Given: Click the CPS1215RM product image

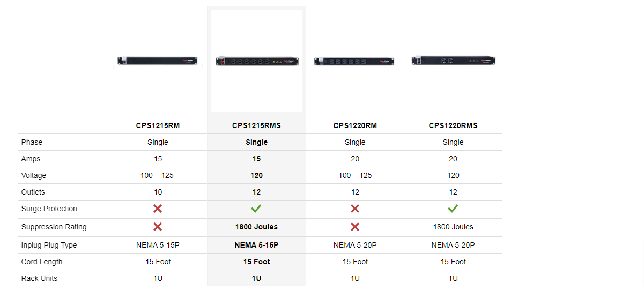Looking at the screenshot, I should (x=158, y=62).
